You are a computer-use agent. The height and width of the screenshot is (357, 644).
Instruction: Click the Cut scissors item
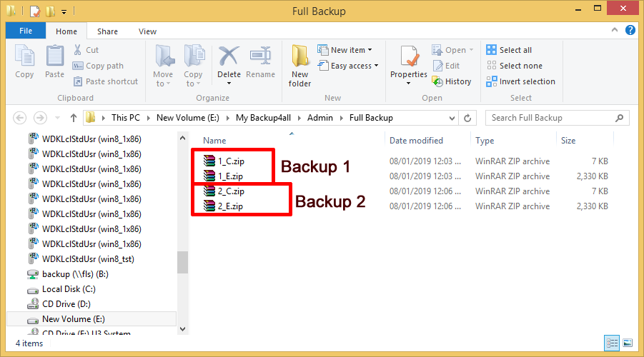click(86, 50)
